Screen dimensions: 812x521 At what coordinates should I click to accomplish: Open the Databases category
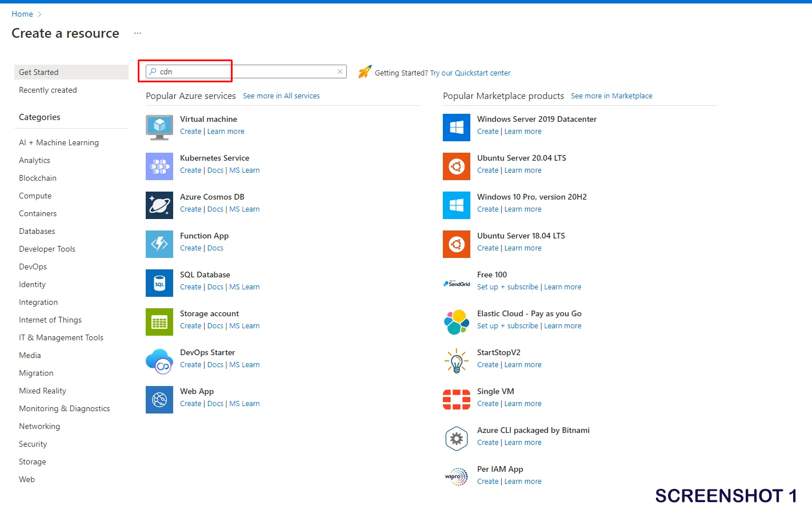37,231
